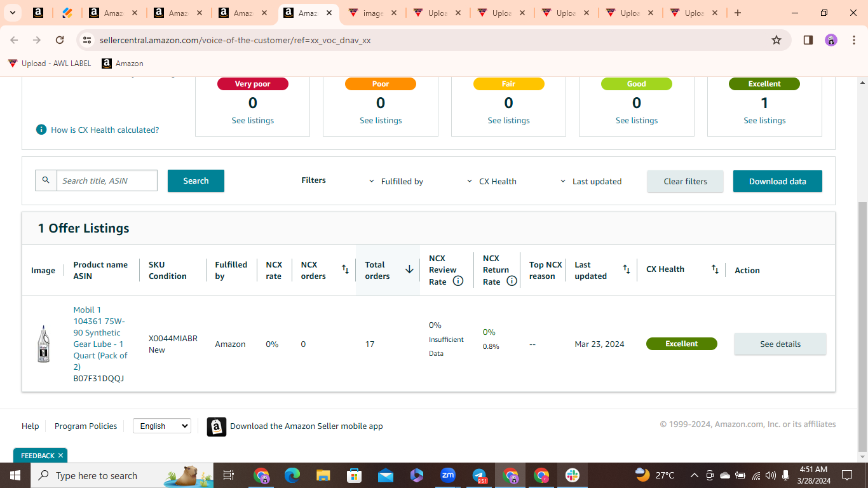868x488 pixels.
Task: Open Telegram from the taskbar
Action: [479, 475]
